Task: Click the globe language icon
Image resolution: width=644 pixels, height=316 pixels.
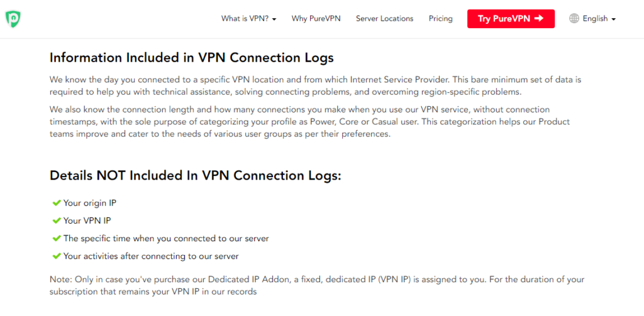Action: [574, 18]
